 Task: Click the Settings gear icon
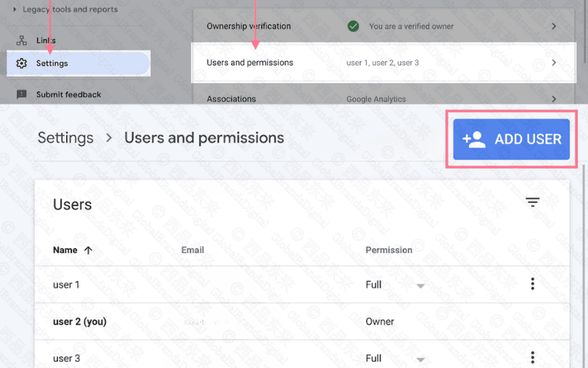(21, 63)
